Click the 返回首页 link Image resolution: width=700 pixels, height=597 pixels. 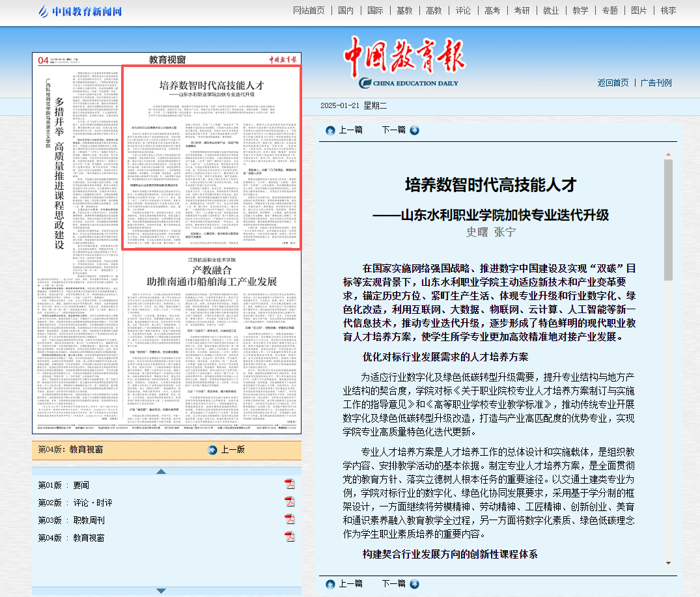pos(613,83)
